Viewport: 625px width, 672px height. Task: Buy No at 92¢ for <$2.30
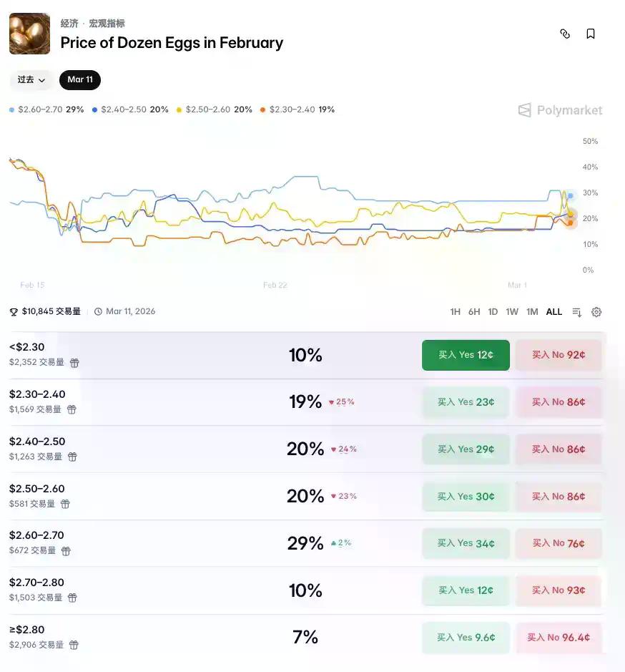(x=558, y=355)
